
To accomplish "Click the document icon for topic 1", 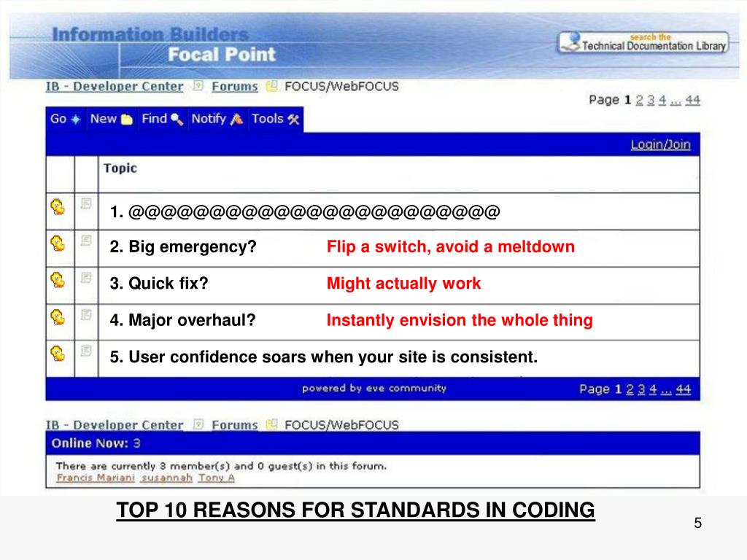I will [x=86, y=203].
